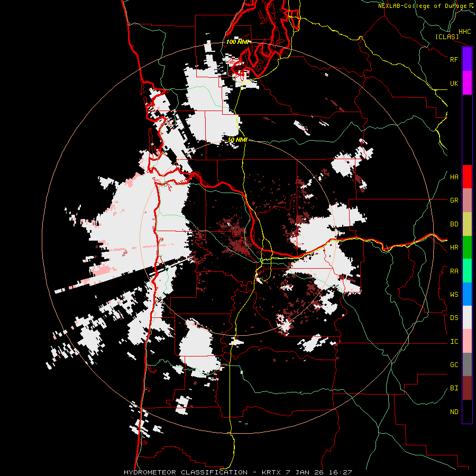Viewport: 476px width, 476px height.
Task: Click the 'RF' legend label
Action: pos(454,60)
